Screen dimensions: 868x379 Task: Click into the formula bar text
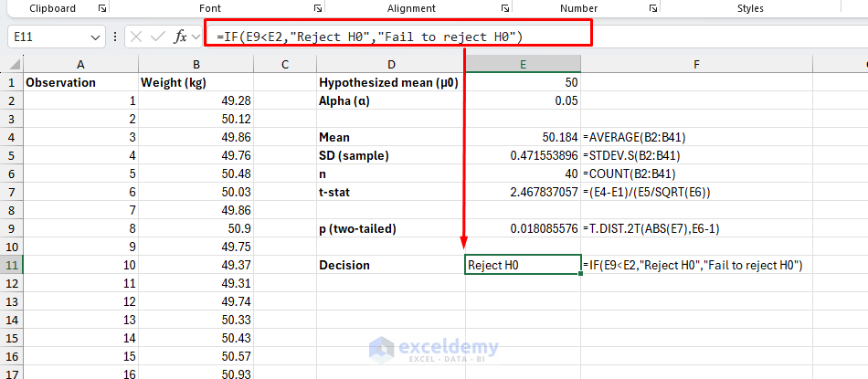click(370, 37)
